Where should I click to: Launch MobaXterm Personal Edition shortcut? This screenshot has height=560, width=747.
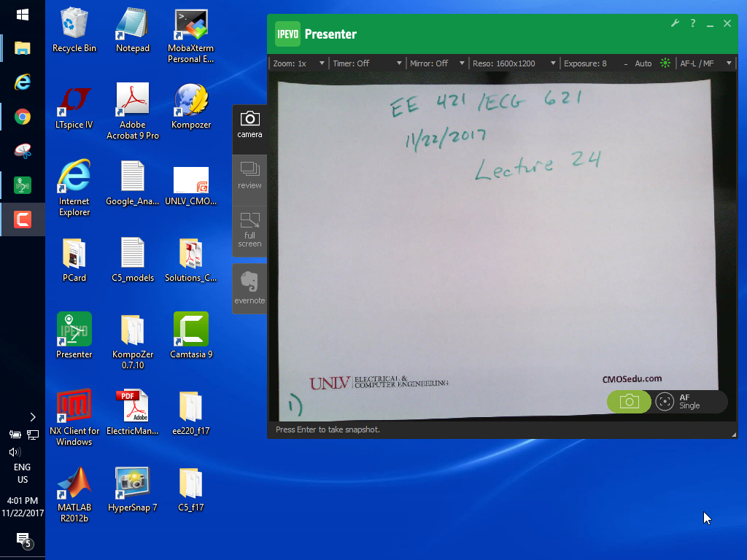click(x=190, y=35)
